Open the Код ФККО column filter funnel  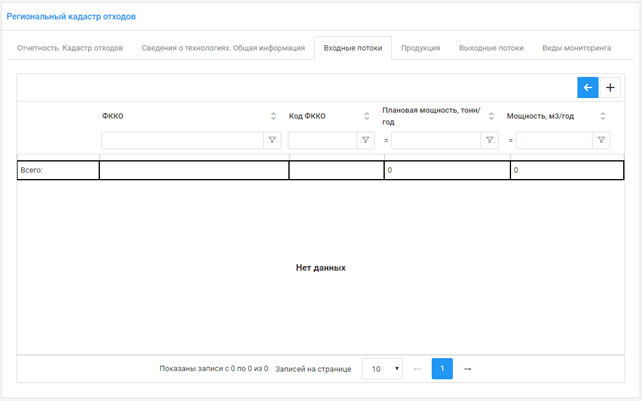coord(366,141)
